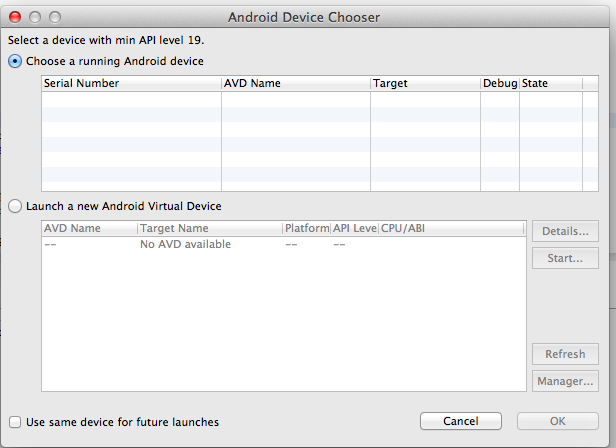
Task: Click the Platform column header
Action: pos(307,228)
